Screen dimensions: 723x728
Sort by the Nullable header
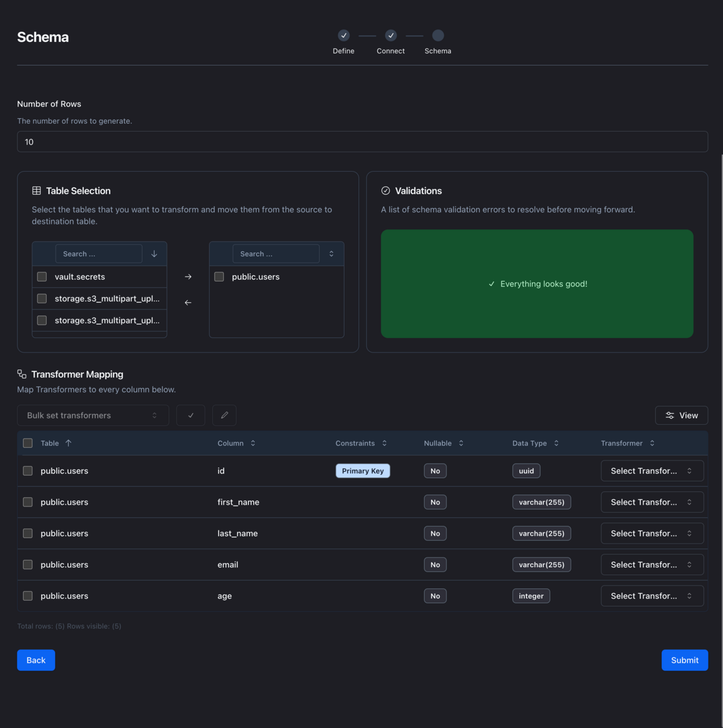[x=443, y=443]
